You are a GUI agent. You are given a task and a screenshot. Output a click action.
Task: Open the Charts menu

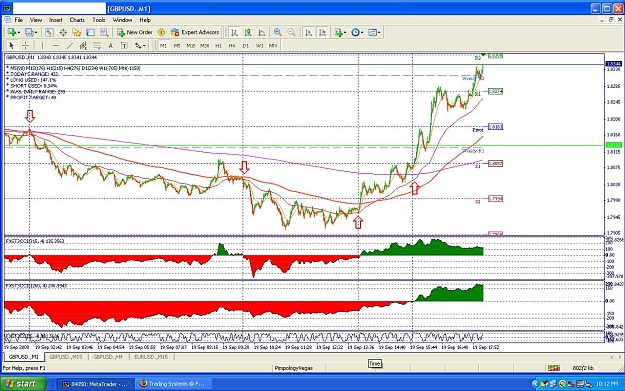click(x=77, y=20)
